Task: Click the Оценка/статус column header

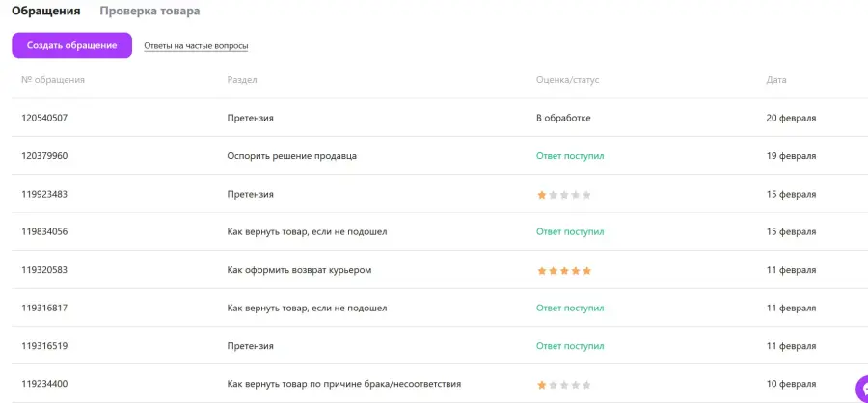Action: (567, 80)
